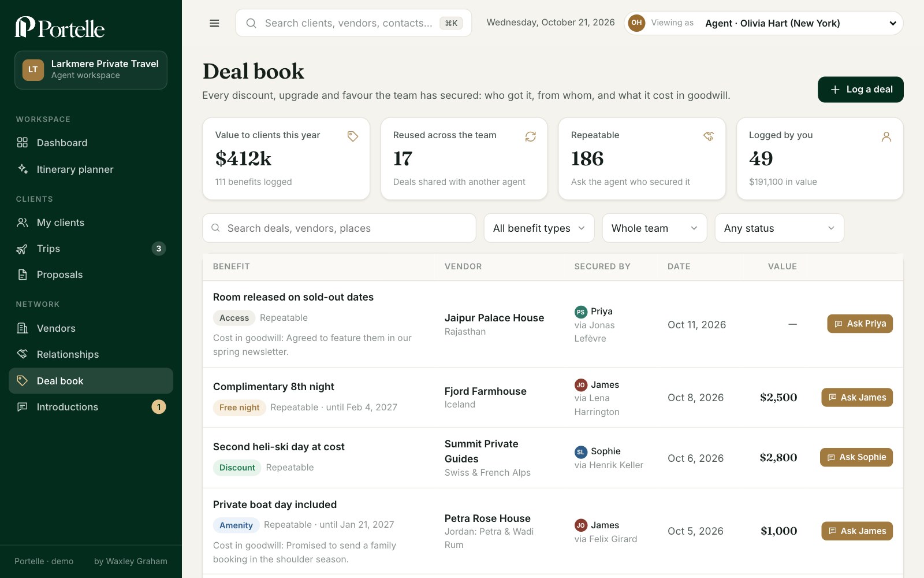Click the Vendors building icon

pyautogui.click(x=23, y=328)
